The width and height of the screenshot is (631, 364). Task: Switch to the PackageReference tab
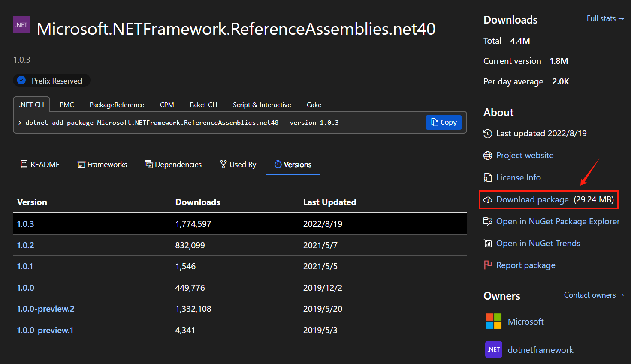click(x=117, y=105)
